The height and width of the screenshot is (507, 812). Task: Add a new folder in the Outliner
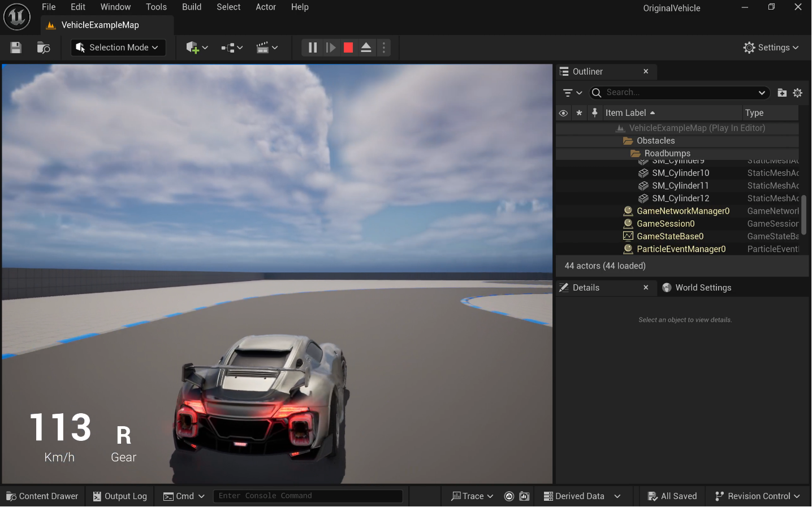click(782, 93)
